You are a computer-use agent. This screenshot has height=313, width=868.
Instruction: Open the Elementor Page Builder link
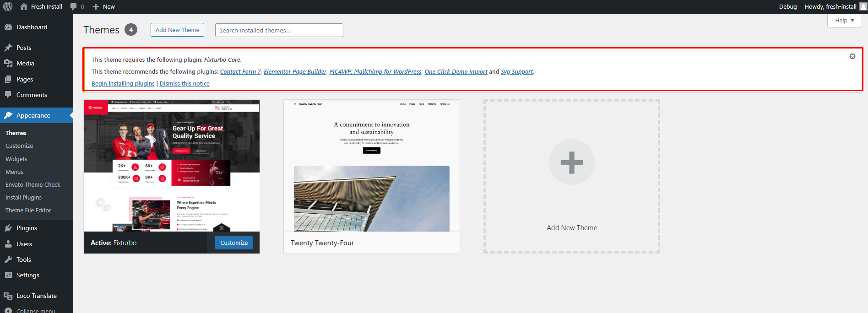[x=295, y=71]
